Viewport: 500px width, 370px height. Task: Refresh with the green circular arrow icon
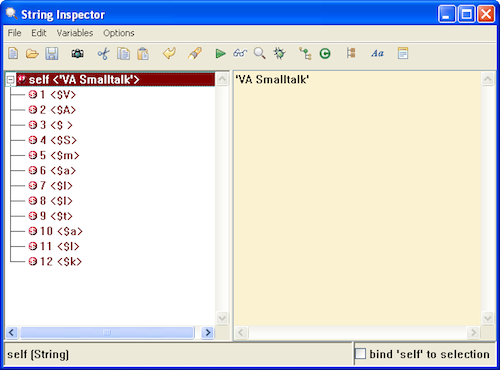[325, 53]
